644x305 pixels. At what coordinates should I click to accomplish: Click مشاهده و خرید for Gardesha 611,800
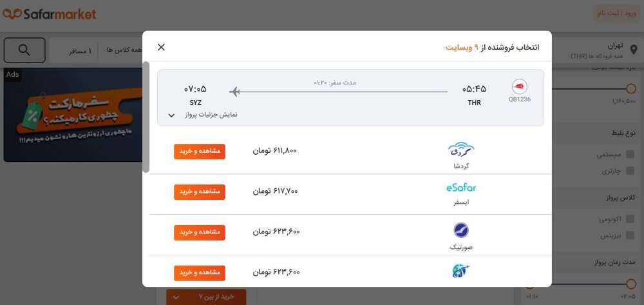pyautogui.click(x=200, y=151)
